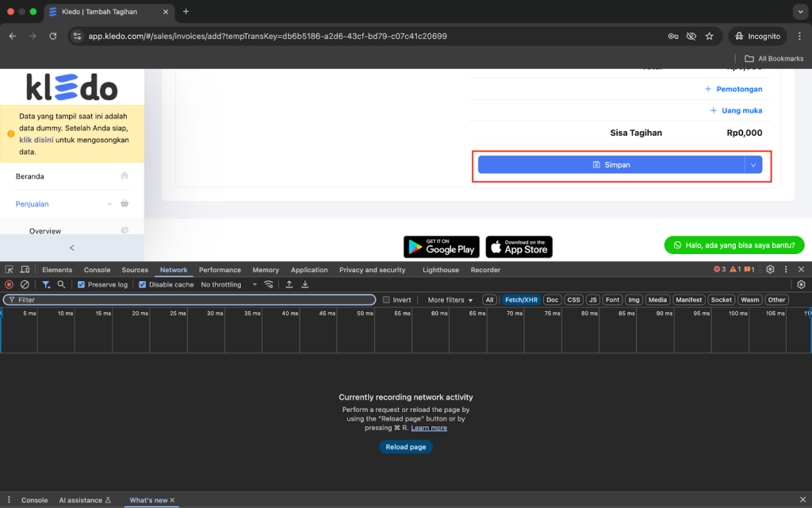The image size is (812, 508).
Task: Open DevTools settings gear
Action: point(770,270)
